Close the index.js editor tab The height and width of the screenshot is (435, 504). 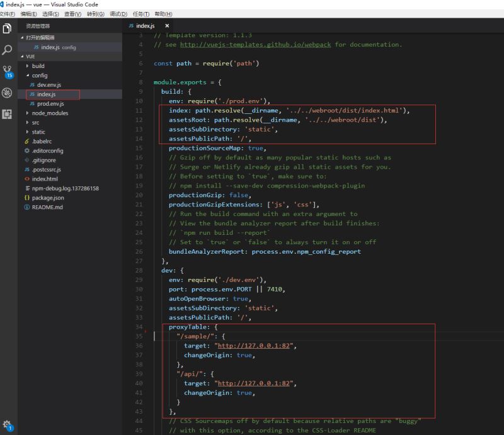(167, 26)
